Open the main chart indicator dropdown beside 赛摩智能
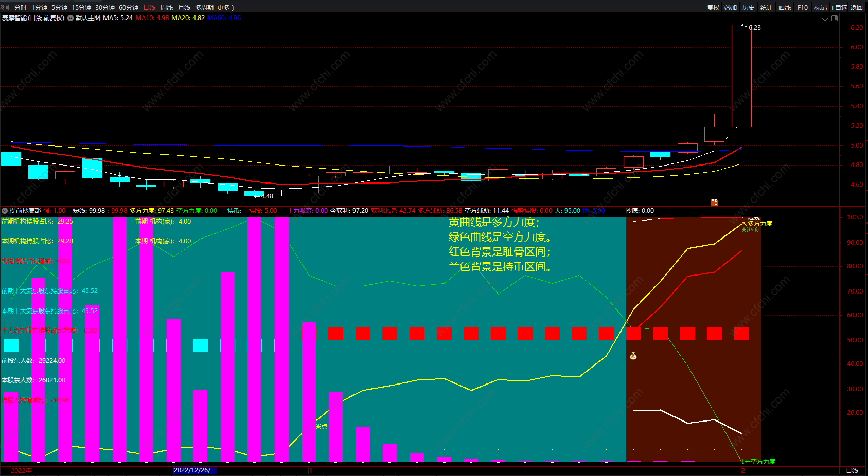868x476 pixels. (70, 18)
